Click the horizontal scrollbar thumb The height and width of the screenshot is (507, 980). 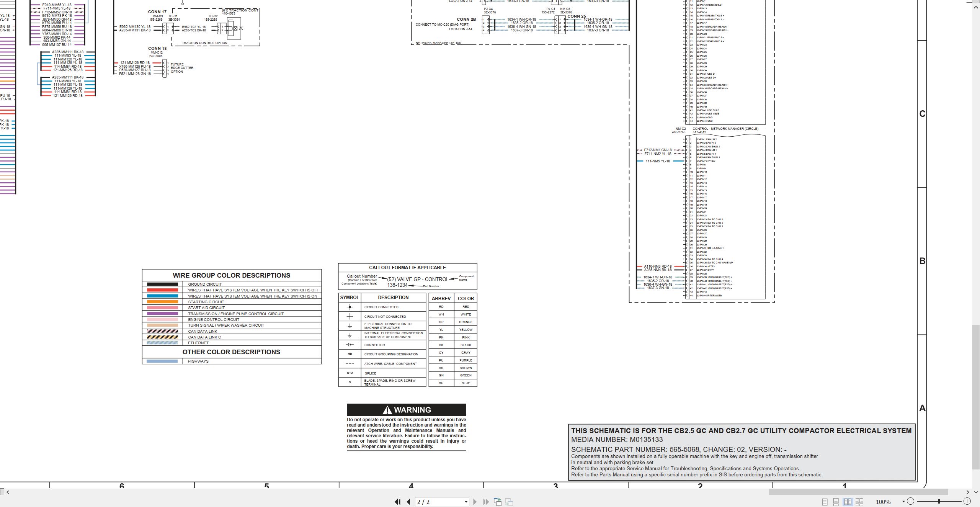point(858,492)
